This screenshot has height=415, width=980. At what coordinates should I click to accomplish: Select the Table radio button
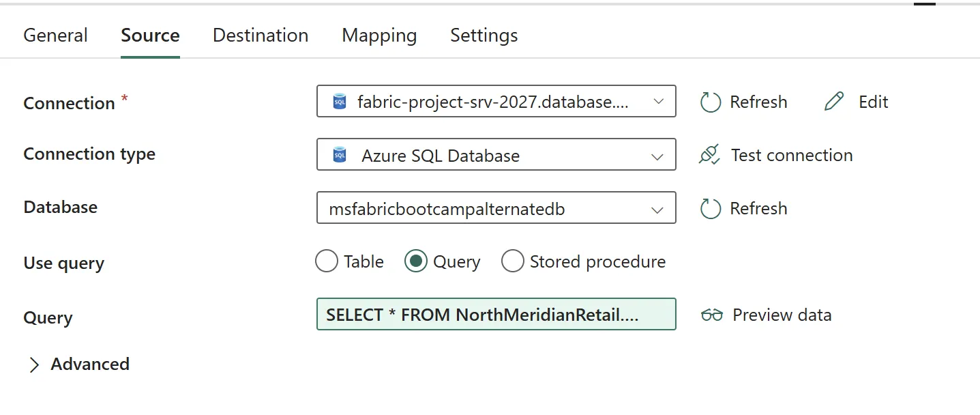pyautogui.click(x=327, y=261)
